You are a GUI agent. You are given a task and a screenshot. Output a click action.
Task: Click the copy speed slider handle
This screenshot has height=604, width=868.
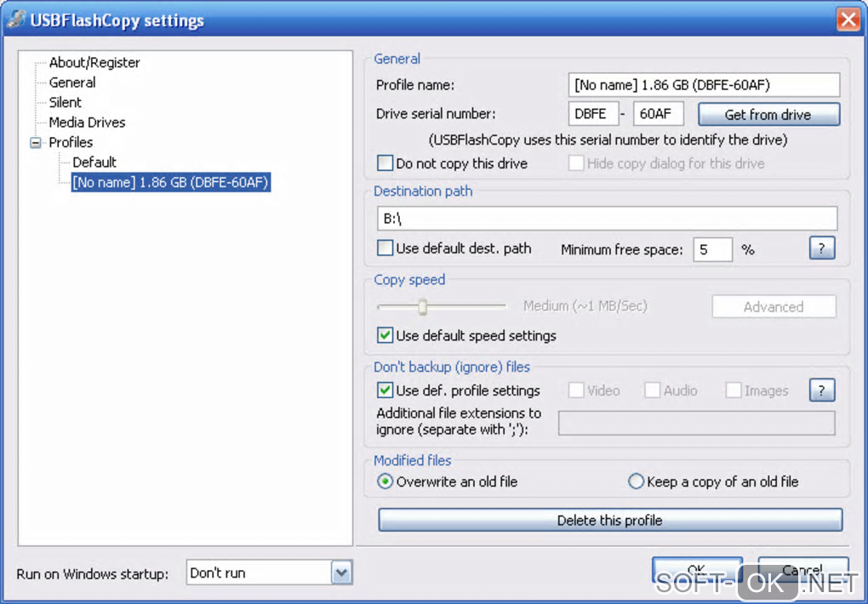click(423, 307)
